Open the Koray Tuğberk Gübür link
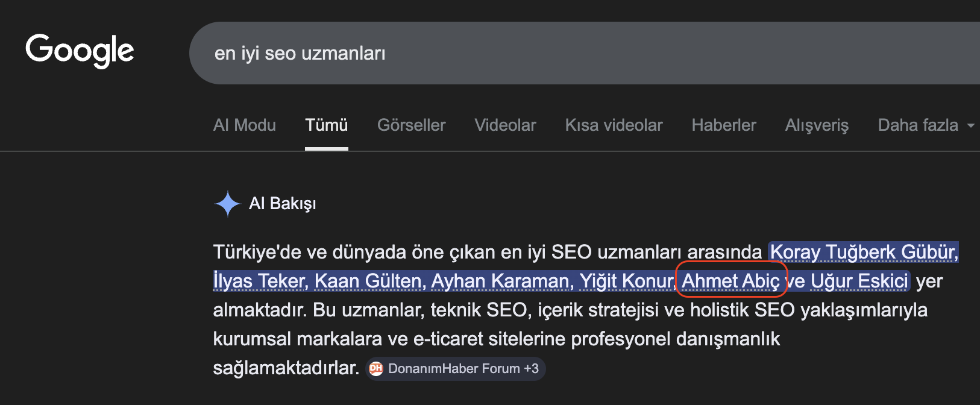 [864, 252]
